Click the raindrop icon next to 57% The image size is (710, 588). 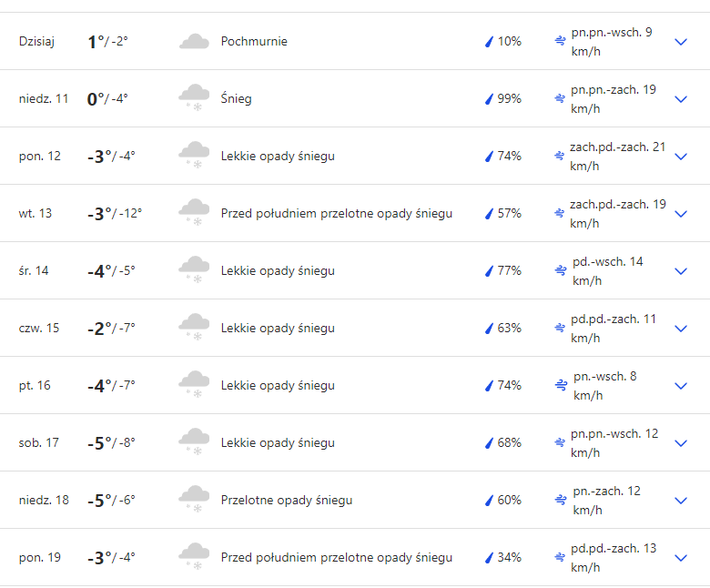(489, 213)
